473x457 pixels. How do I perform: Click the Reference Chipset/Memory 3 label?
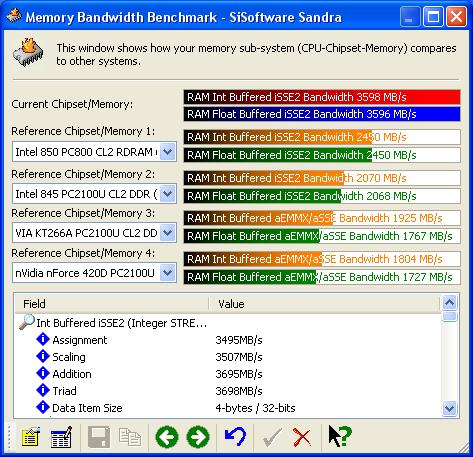click(83, 213)
